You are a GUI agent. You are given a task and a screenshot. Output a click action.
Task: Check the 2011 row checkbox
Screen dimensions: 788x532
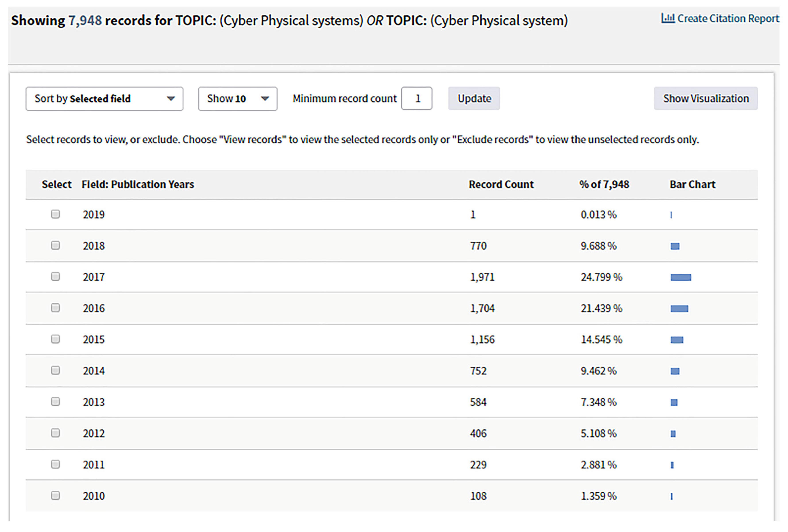tap(56, 464)
